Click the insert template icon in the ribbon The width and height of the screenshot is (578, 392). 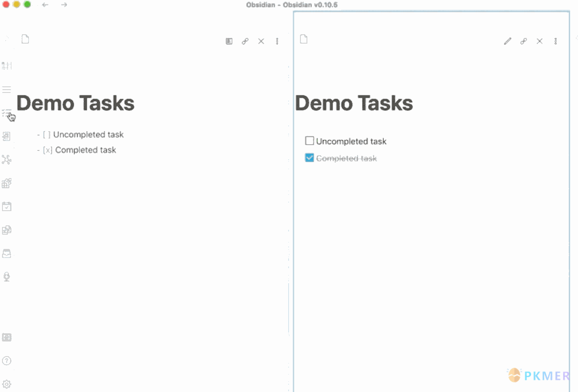click(7, 230)
